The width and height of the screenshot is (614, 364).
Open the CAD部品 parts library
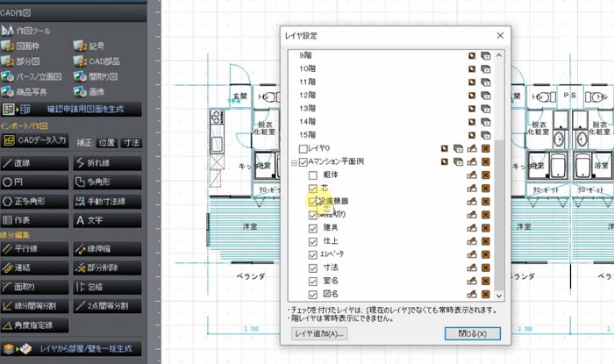[x=96, y=61]
